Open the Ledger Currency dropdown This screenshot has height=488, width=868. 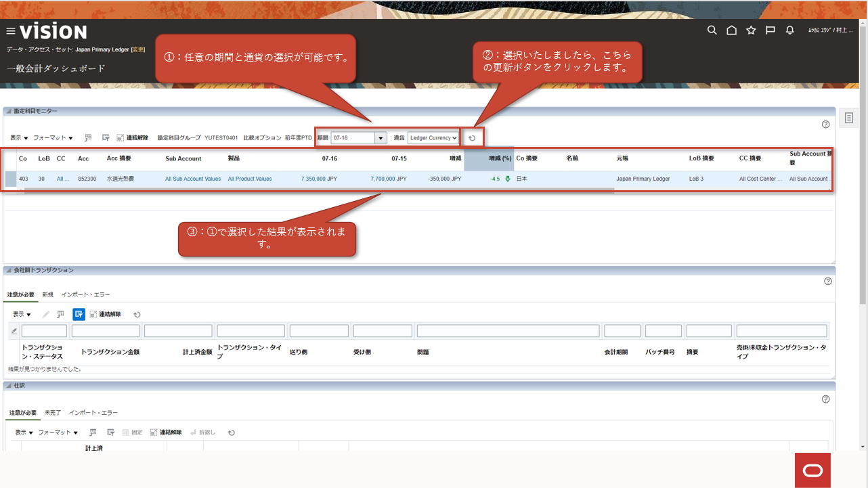[x=433, y=138]
